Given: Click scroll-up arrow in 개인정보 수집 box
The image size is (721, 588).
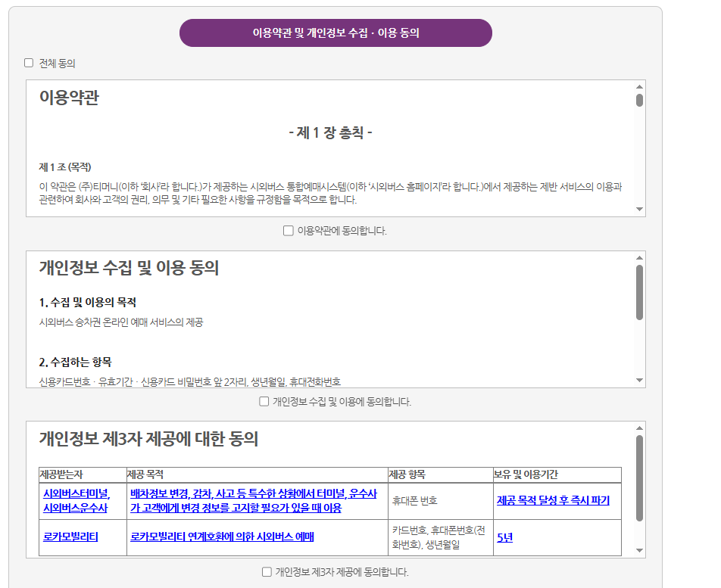Looking at the screenshot, I should (639, 258).
